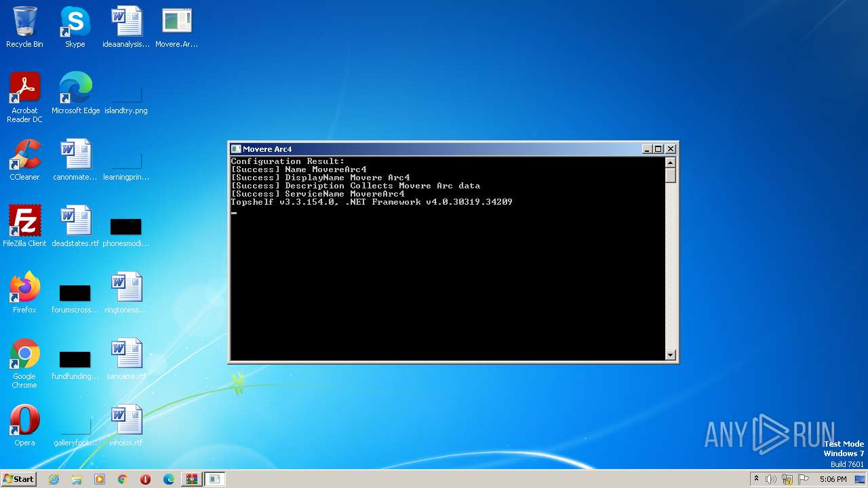Click console scrollbar down arrow
This screenshot has height=488, width=868.
click(671, 354)
